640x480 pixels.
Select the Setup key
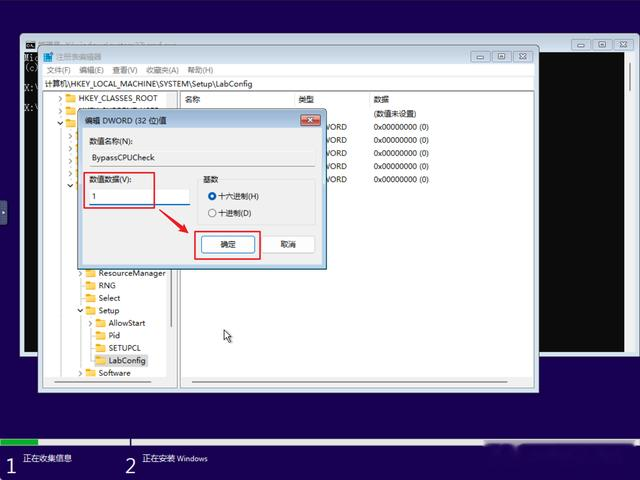point(109,311)
